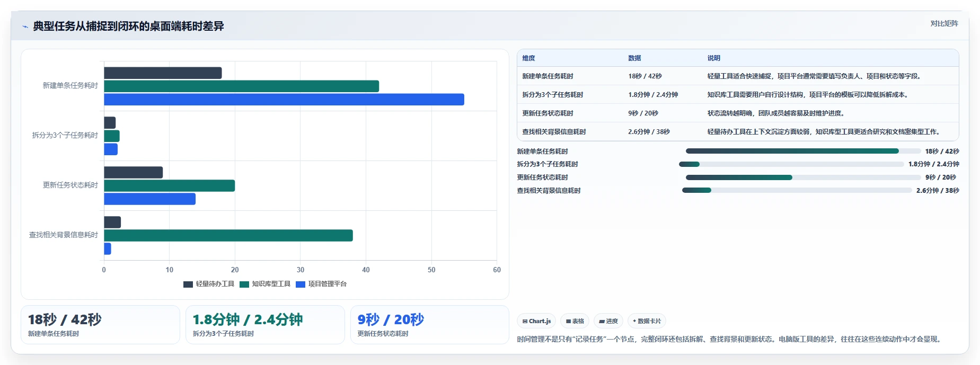Click the dark bar for 新建单条任务耗时
The height and width of the screenshot is (365, 980).
coord(163,73)
